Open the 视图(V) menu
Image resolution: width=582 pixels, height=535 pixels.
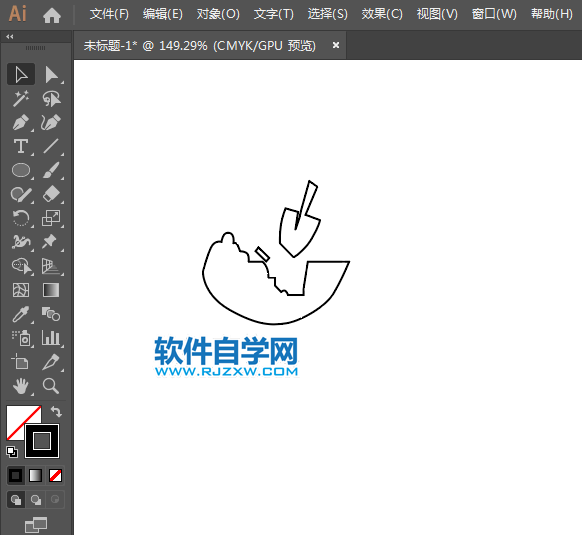coord(437,14)
